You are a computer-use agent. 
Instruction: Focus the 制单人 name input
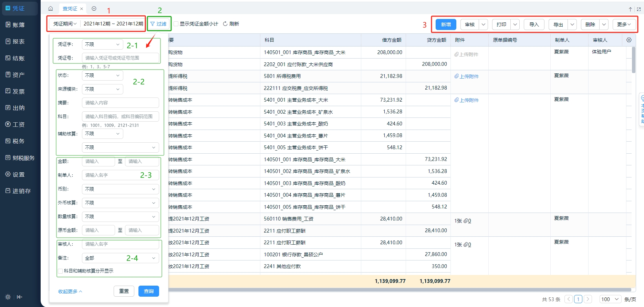120,175
